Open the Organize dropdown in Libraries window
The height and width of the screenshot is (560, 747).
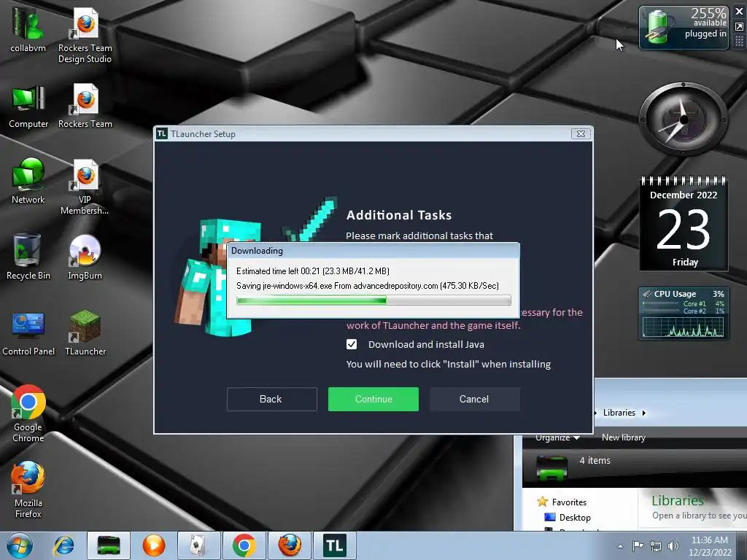[557, 437]
